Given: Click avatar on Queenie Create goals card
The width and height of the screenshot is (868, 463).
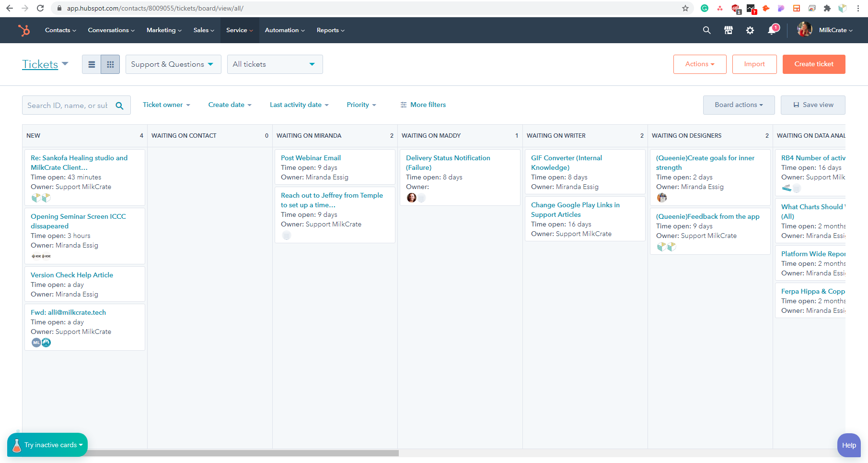Looking at the screenshot, I should (x=662, y=198).
